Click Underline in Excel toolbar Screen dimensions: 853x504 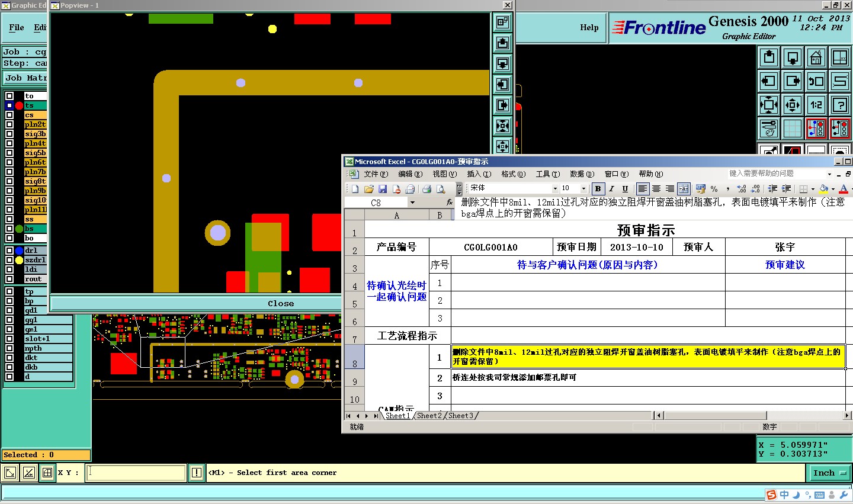tap(625, 189)
